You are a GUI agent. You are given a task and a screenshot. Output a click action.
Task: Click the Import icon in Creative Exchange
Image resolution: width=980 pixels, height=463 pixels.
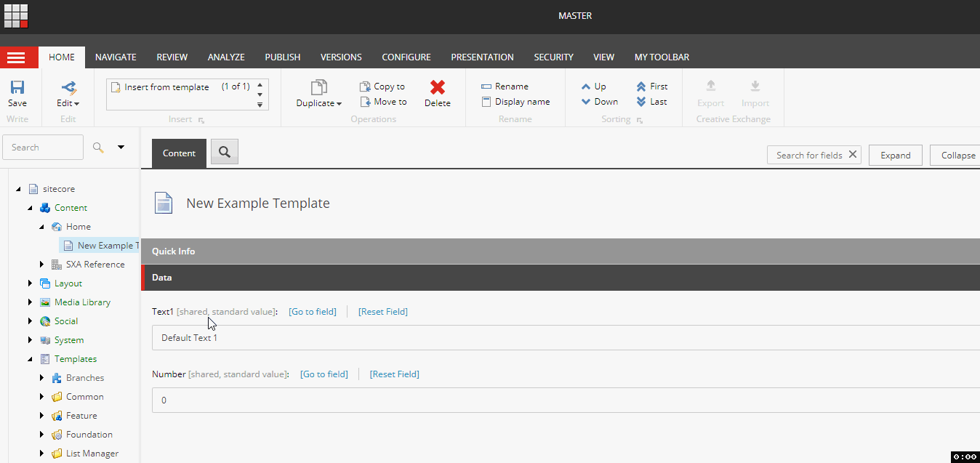click(x=755, y=86)
